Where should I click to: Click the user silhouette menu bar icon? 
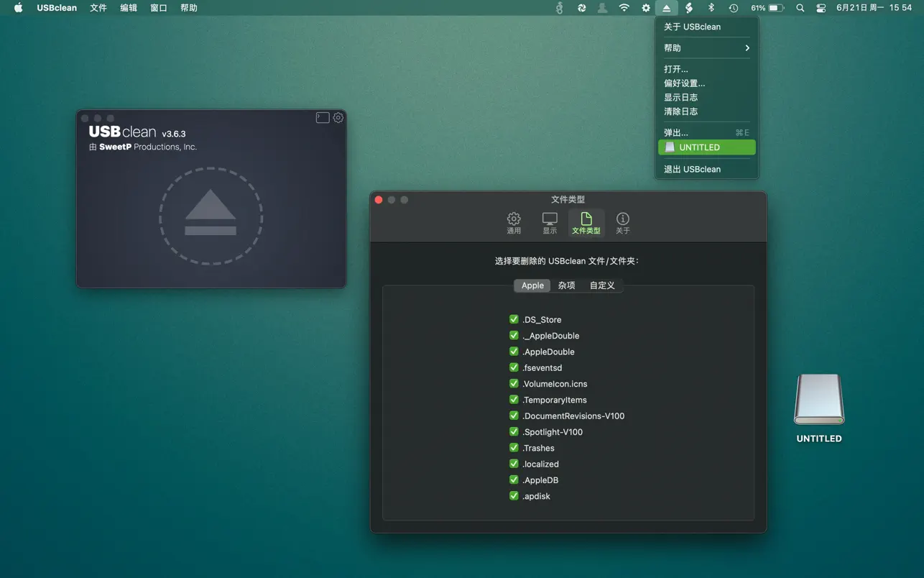tap(603, 8)
